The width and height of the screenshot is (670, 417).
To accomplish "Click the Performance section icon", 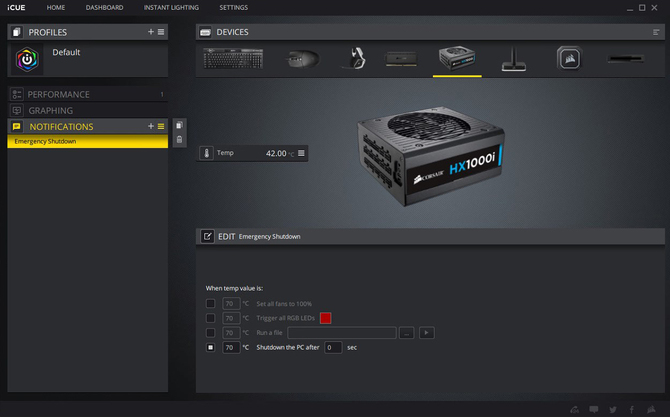I will pyautogui.click(x=17, y=94).
